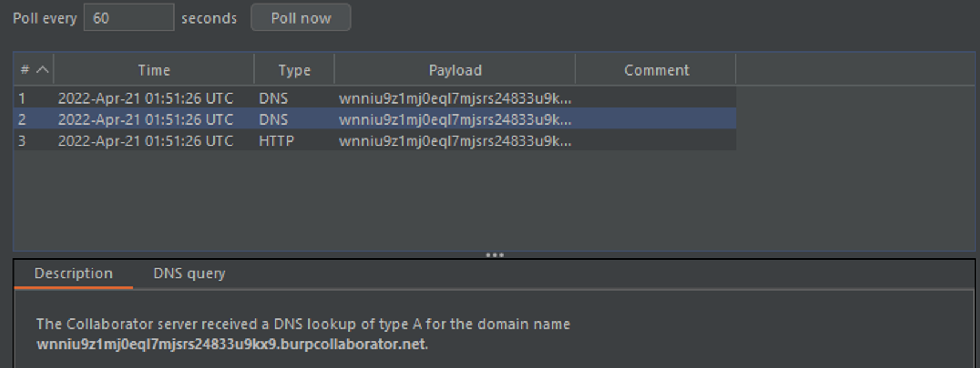Click the split pane divider dots

pos(495,255)
